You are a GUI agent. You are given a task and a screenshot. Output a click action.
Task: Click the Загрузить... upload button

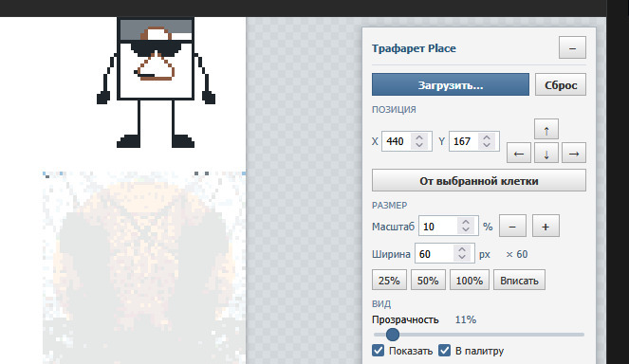coord(450,84)
